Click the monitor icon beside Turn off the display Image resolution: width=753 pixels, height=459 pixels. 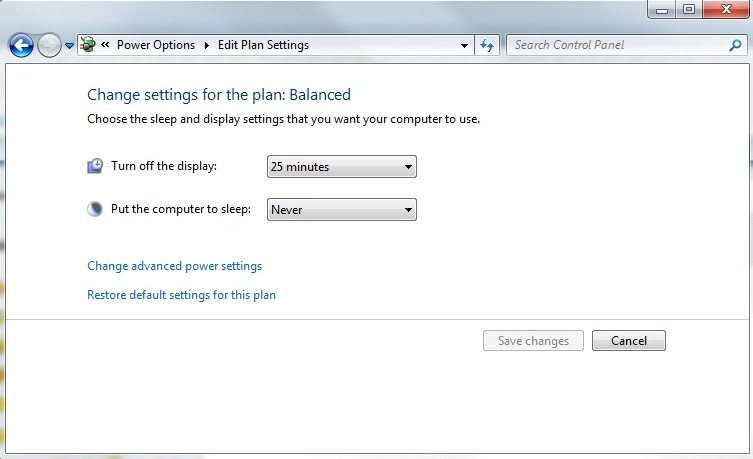coord(95,166)
